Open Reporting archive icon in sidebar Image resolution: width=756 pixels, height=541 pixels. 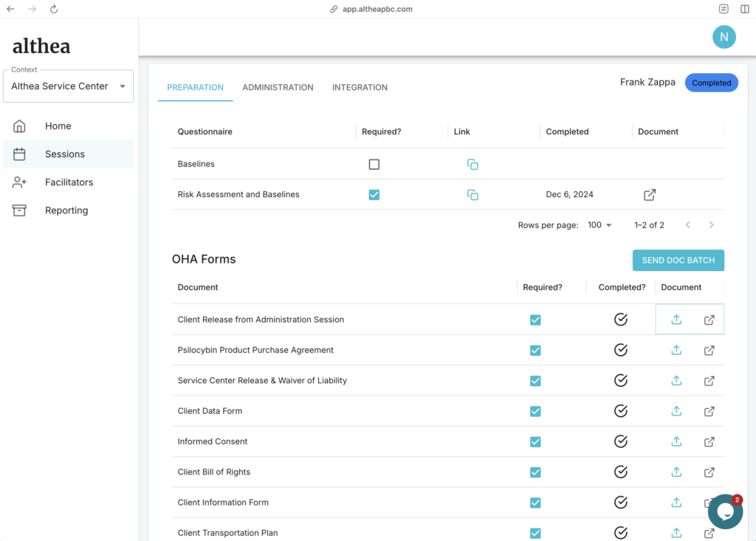click(19, 210)
